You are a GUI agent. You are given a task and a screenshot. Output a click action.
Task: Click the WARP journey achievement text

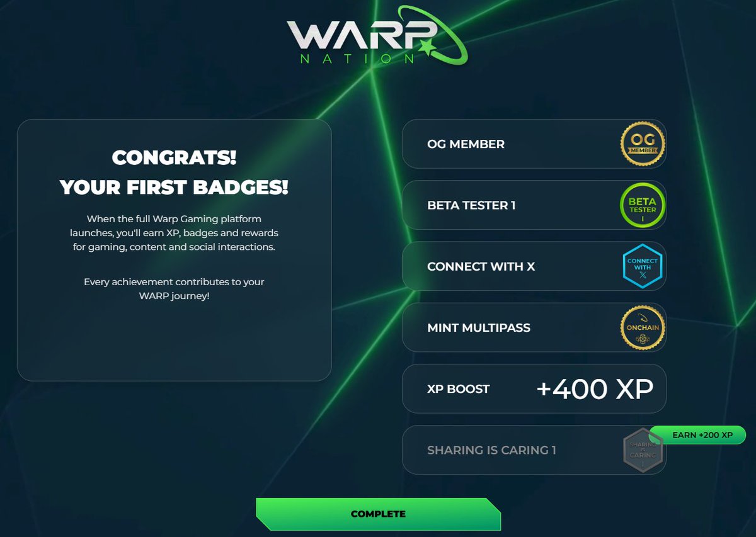[x=174, y=288]
